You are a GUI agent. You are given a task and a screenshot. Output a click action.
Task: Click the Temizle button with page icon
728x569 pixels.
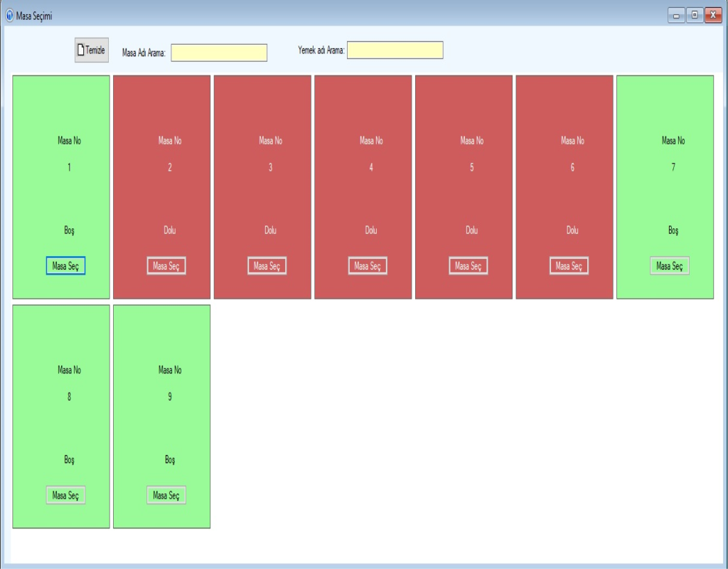(x=92, y=50)
